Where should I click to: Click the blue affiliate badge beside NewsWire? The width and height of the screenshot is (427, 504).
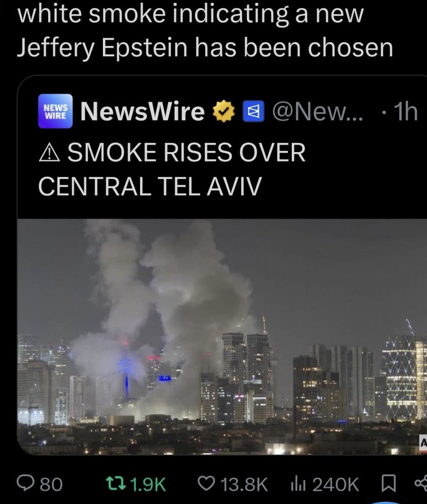click(253, 111)
